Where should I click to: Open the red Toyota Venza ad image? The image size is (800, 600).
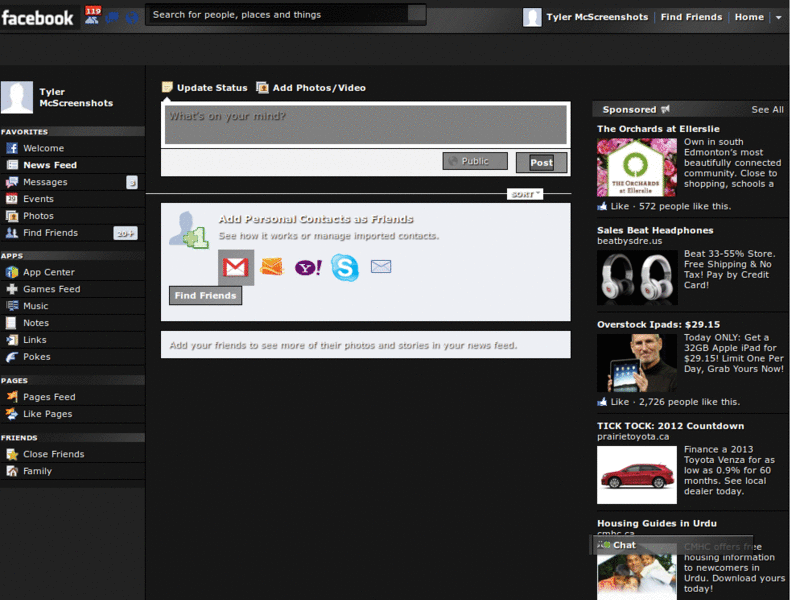pos(637,475)
